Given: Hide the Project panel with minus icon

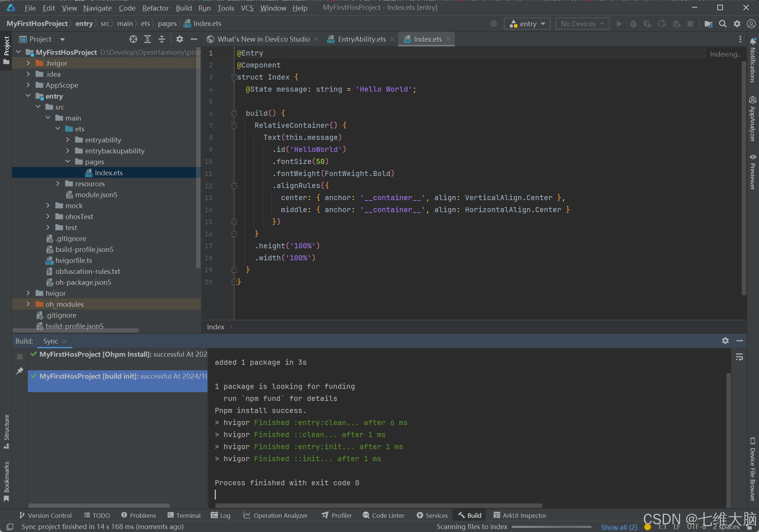Looking at the screenshot, I should pos(194,39).
